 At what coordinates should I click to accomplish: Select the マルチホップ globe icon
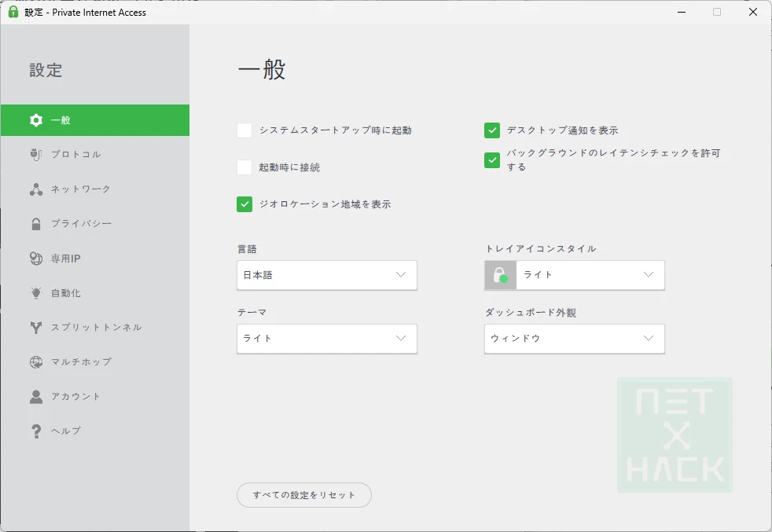[35, 362]
